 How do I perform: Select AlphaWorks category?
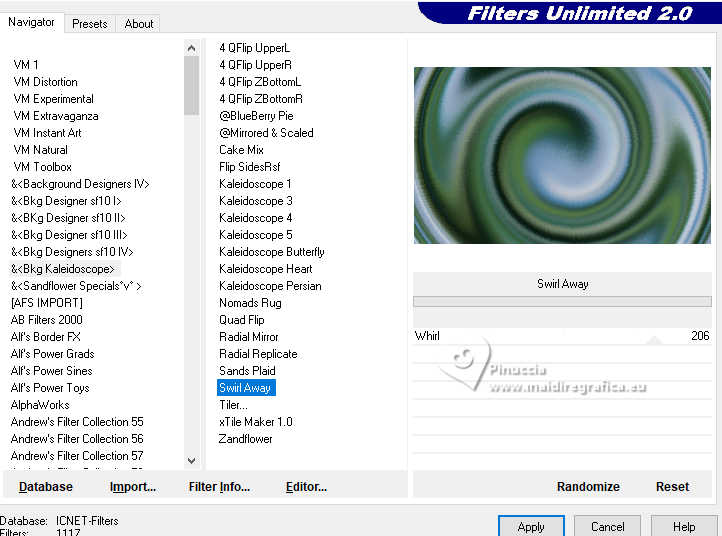[40, 405]
